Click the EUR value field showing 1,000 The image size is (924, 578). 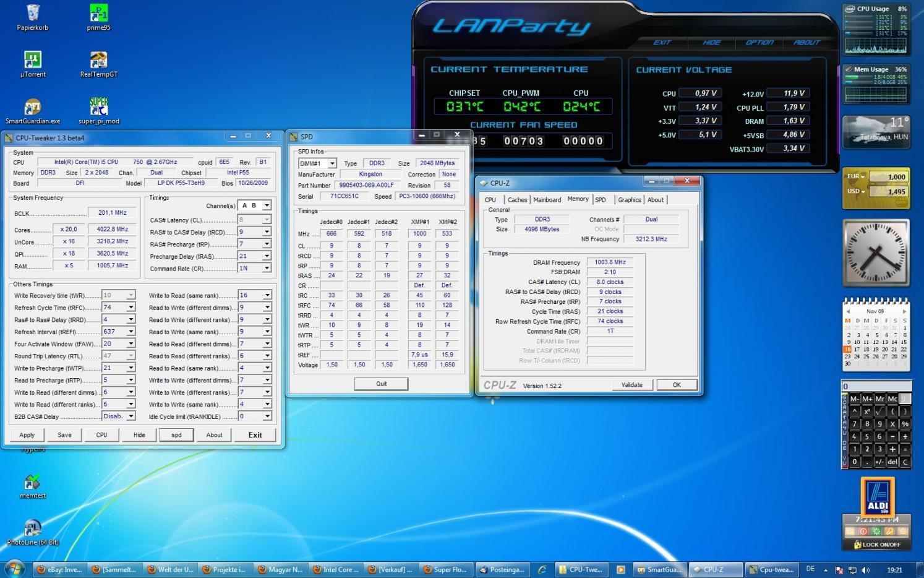889,177
